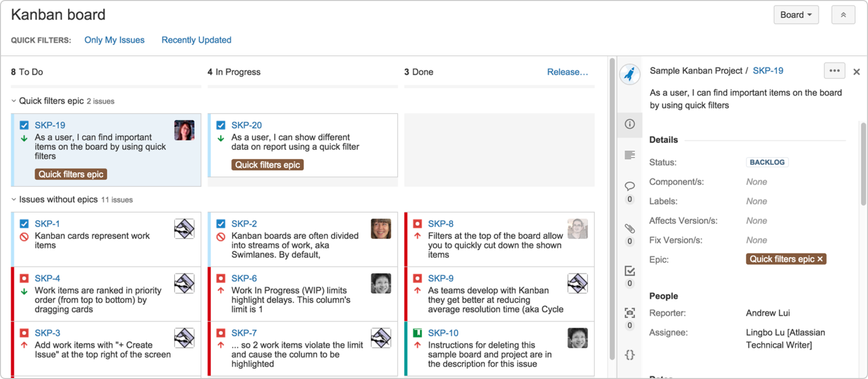Open the Board dropdown menu
Viewport: 868px width, 379px height.
[796, 15]
